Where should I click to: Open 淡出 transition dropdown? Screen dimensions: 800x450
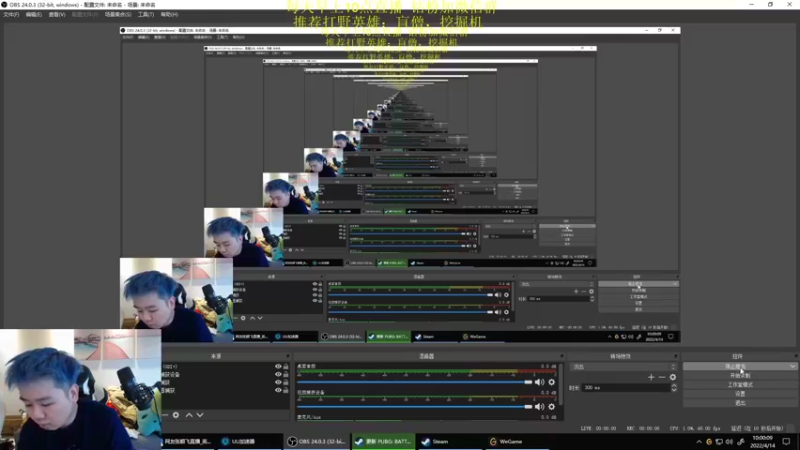(623, 367)
